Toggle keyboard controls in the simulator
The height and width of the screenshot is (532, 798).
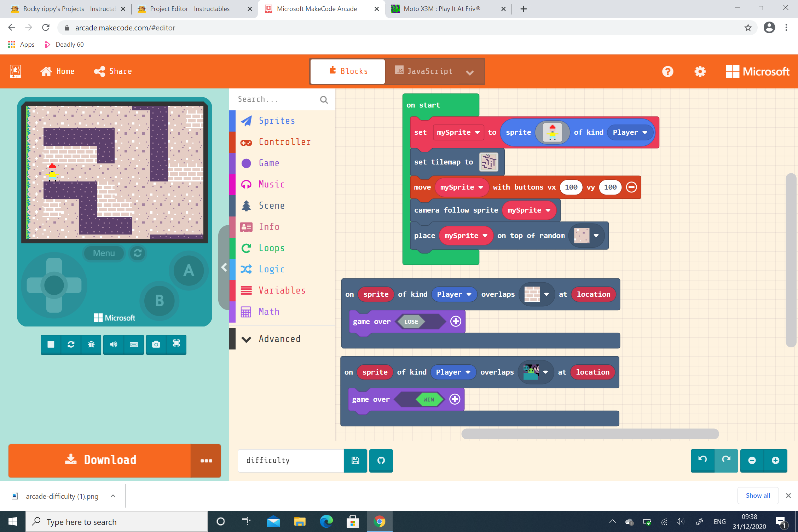click(x=134, y=345)
